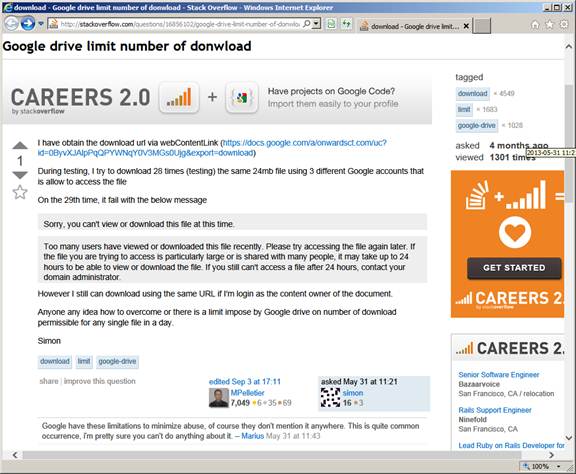Open the Favorites star in browser toolbar

(549, 25)
